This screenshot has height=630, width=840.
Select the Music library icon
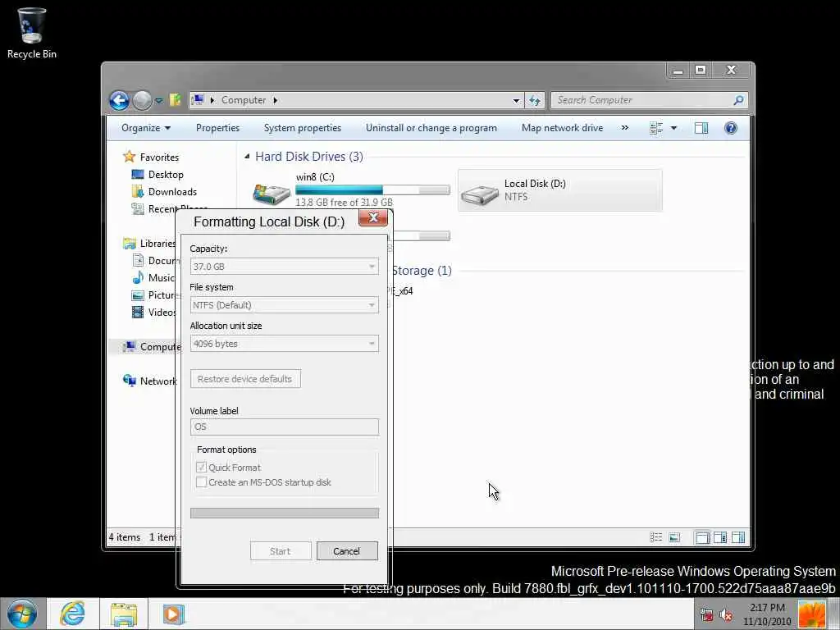[138, 277]
